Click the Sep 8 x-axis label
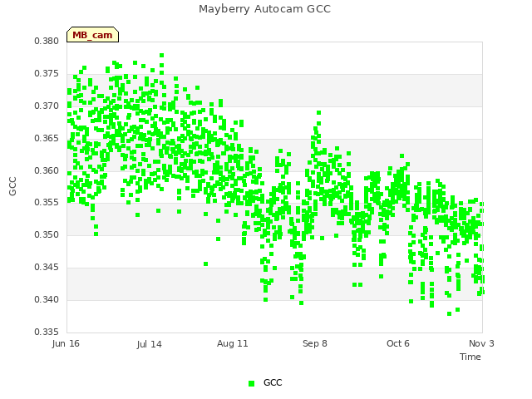The width and height of the screenshot is (532, 399). click(x=315, y=343)
